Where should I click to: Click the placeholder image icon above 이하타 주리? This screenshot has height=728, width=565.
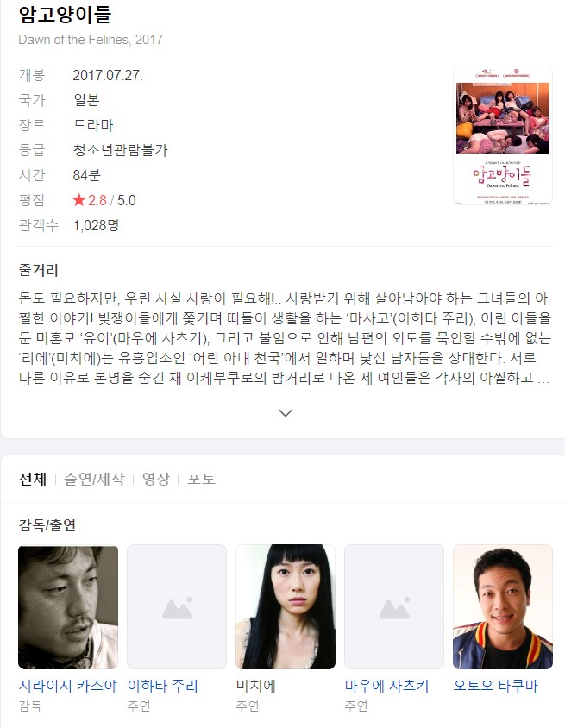coord(177,607)
